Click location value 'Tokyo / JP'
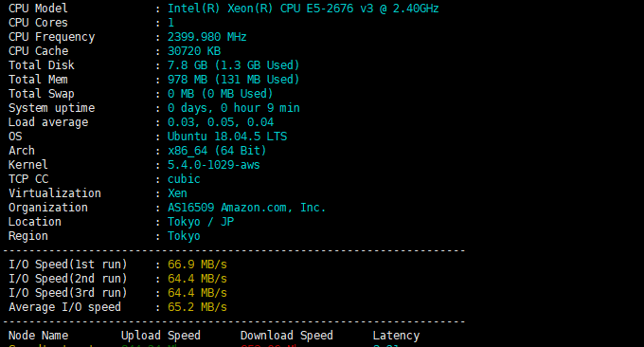 click(201, 222)
